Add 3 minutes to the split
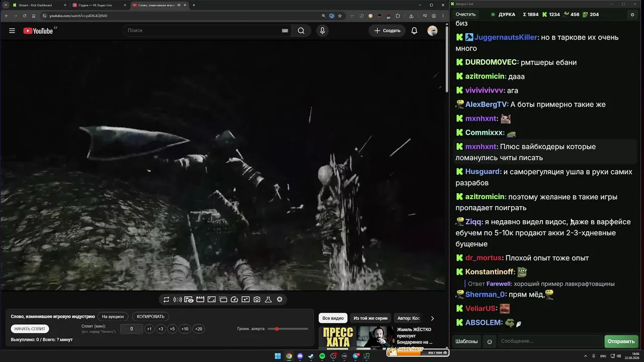The width and height of the screenshot is (644, 362). coord(160,329)
